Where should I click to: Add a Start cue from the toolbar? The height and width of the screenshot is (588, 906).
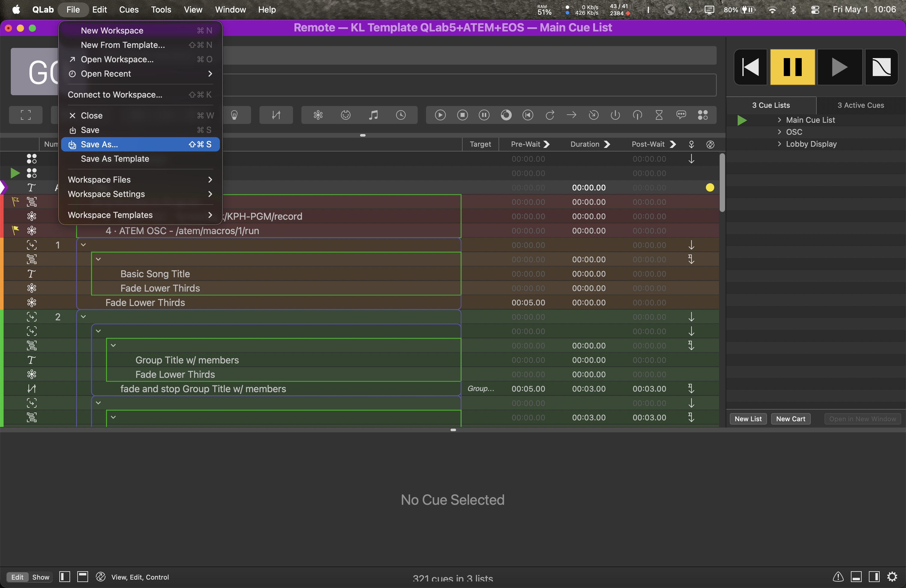pos(440,115)
